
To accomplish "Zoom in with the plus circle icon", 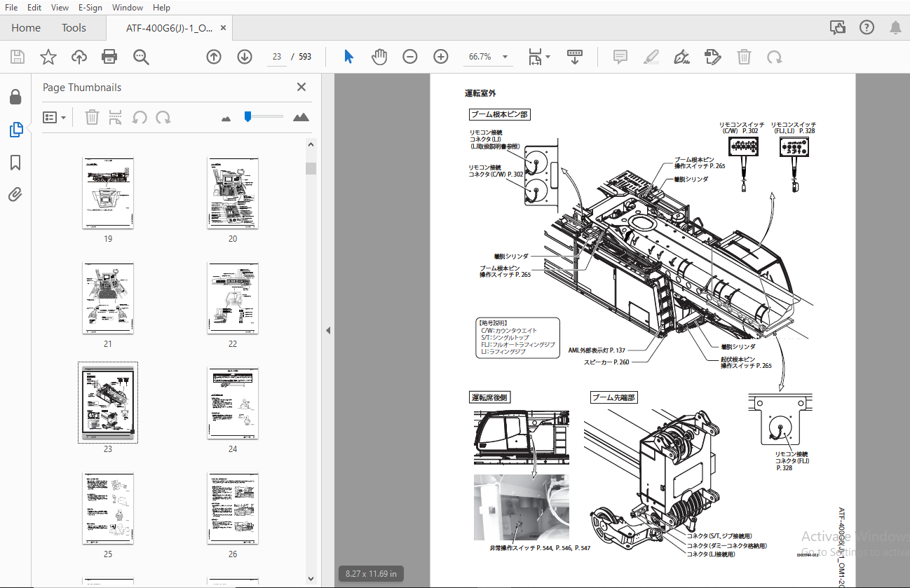I will pyautogui.click(x=441, y=57).
